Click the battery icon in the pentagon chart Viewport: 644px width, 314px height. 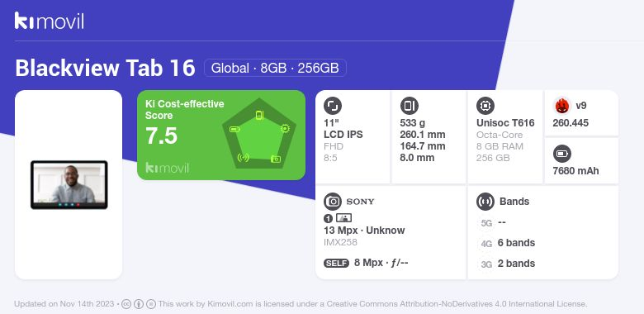click(234, 130)
